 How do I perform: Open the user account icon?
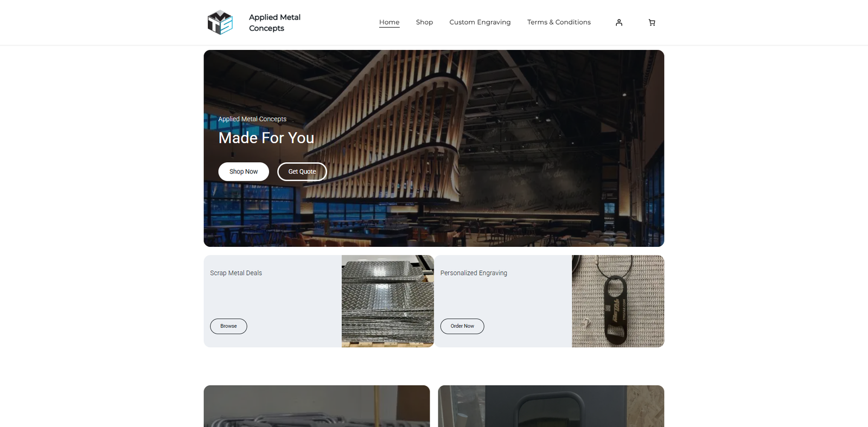pyautogui.click(x=619, y=22)
